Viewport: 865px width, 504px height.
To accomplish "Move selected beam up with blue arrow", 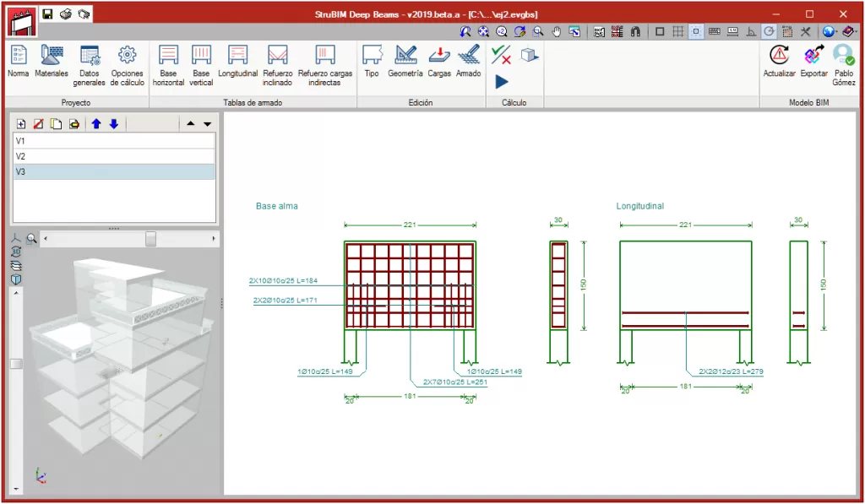I will (x=96, y=124).
